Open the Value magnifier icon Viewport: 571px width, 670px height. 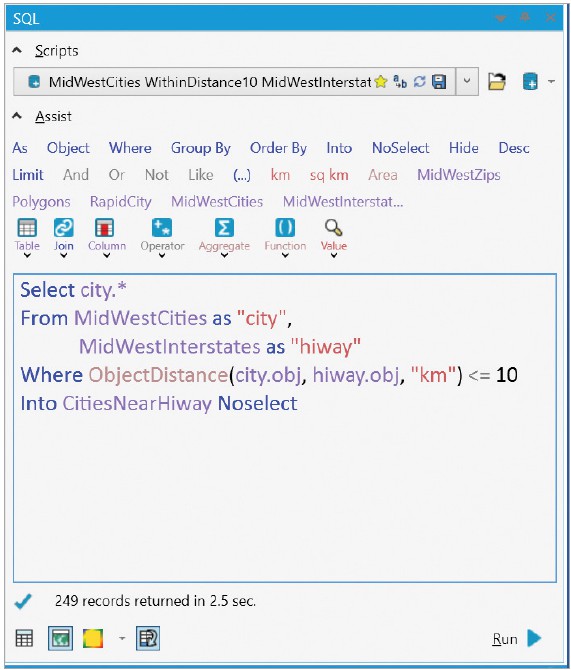pos(333,228)
